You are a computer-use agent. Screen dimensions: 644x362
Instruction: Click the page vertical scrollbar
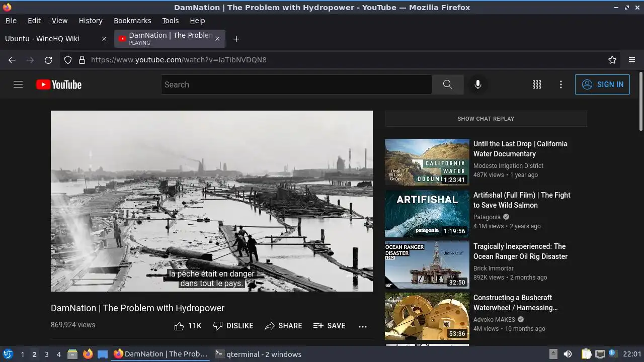[640, 102]
